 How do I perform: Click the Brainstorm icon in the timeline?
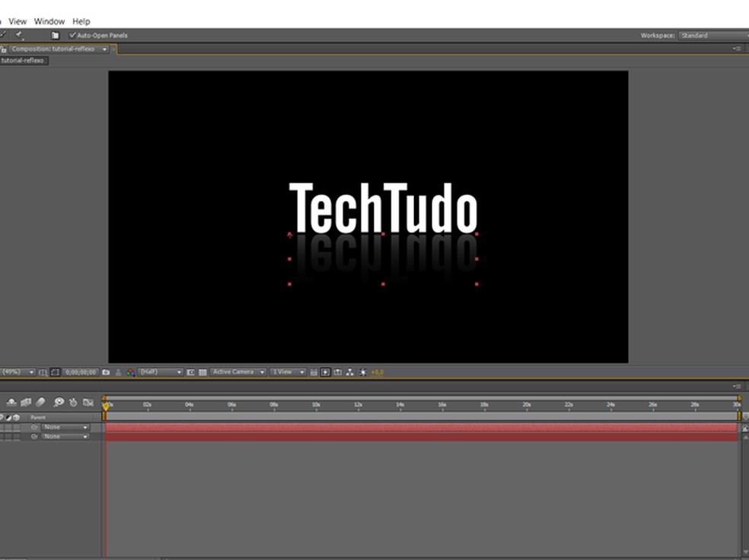click(x=59, y=402)
